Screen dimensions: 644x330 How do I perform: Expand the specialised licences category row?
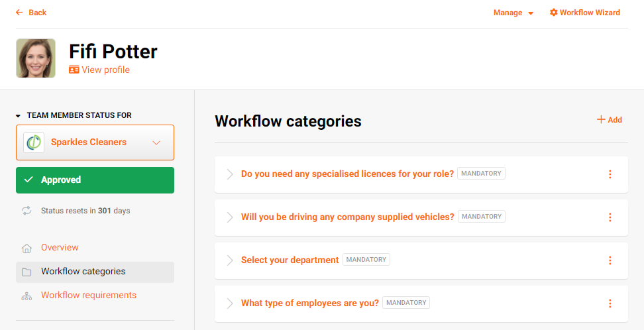[x=230, y=174]
